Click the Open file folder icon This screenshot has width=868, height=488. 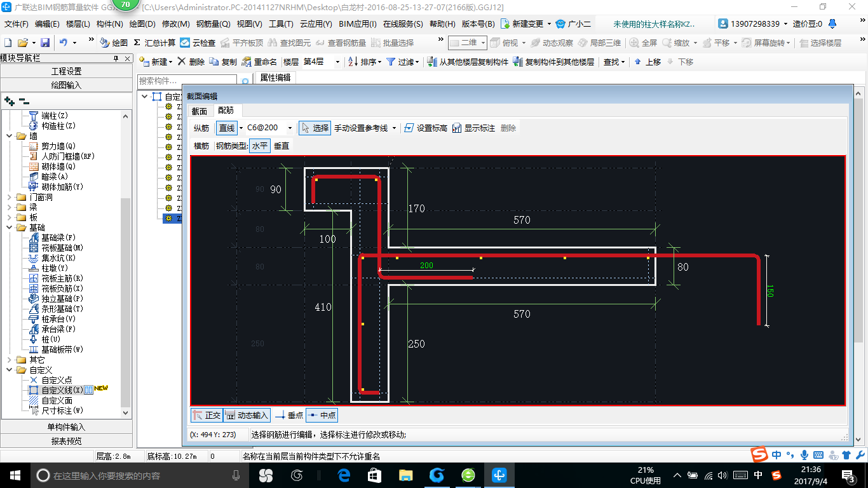point(22,43)
